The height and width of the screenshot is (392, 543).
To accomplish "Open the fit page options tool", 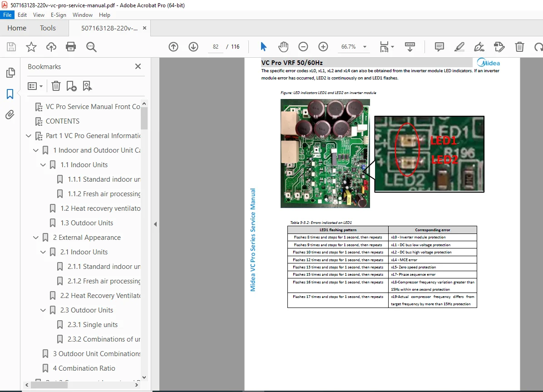I will click(385, 47).
